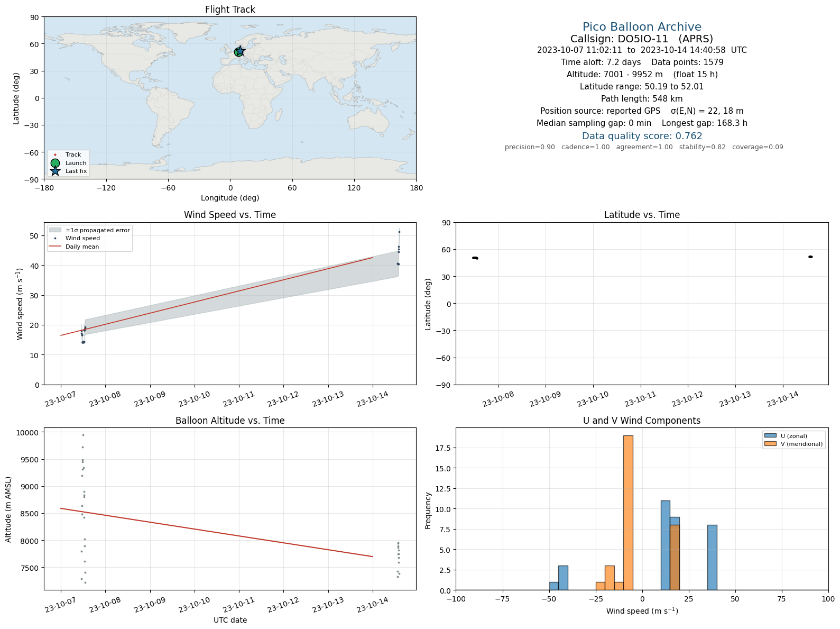
Task: Click the "(float 15 h)" note
Action: click(x=695, y=75)
